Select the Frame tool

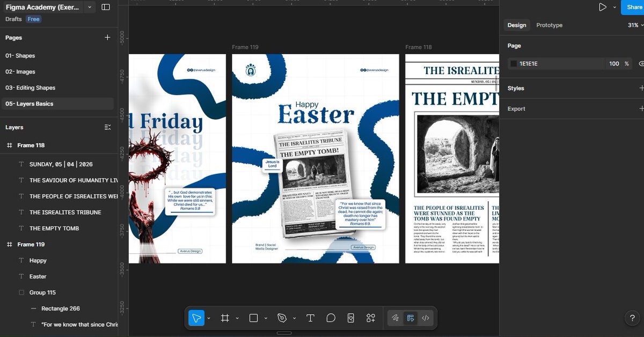(225, 318)
